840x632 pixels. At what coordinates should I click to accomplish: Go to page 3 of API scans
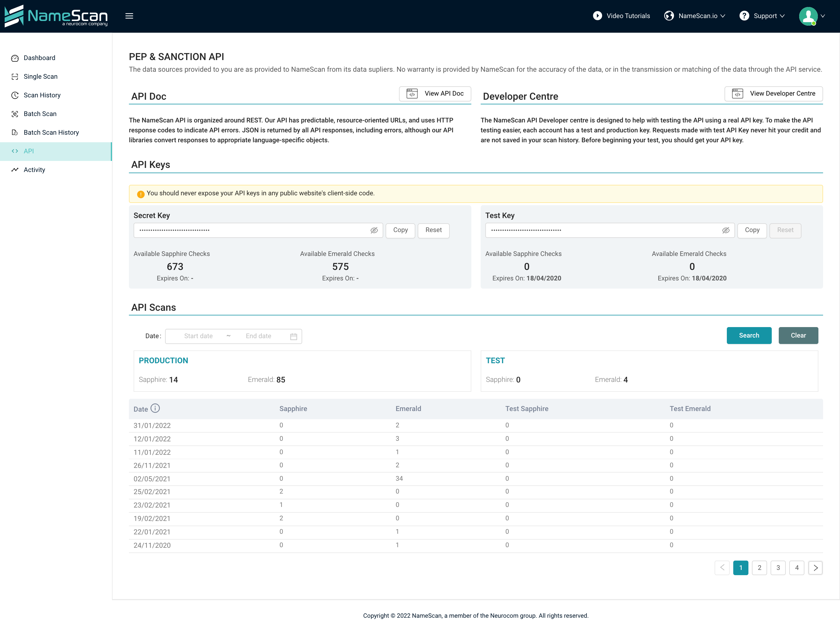tap(778, 568)
